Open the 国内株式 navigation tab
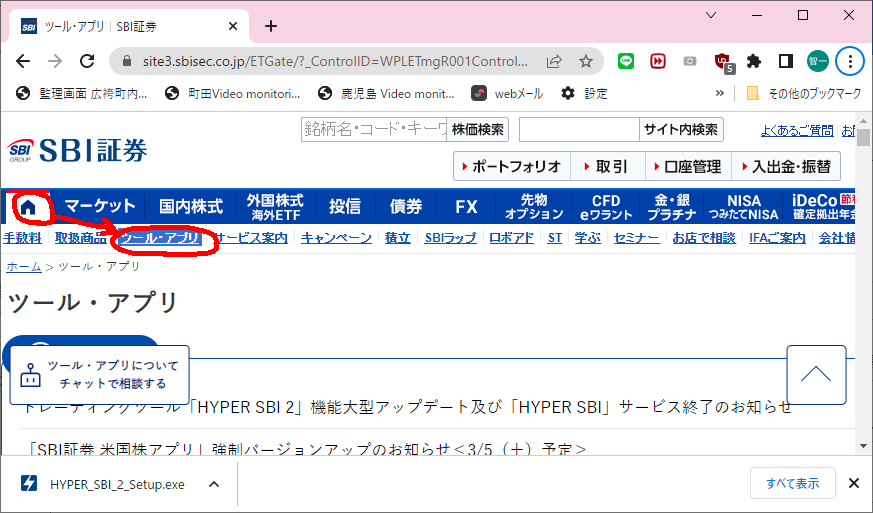Screen dimensions: 873x513 190,207
